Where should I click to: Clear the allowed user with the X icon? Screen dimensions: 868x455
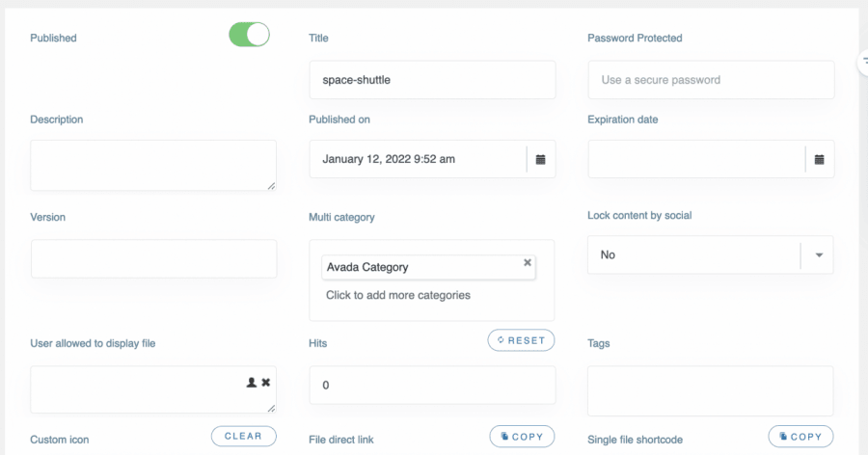(266, 383)
